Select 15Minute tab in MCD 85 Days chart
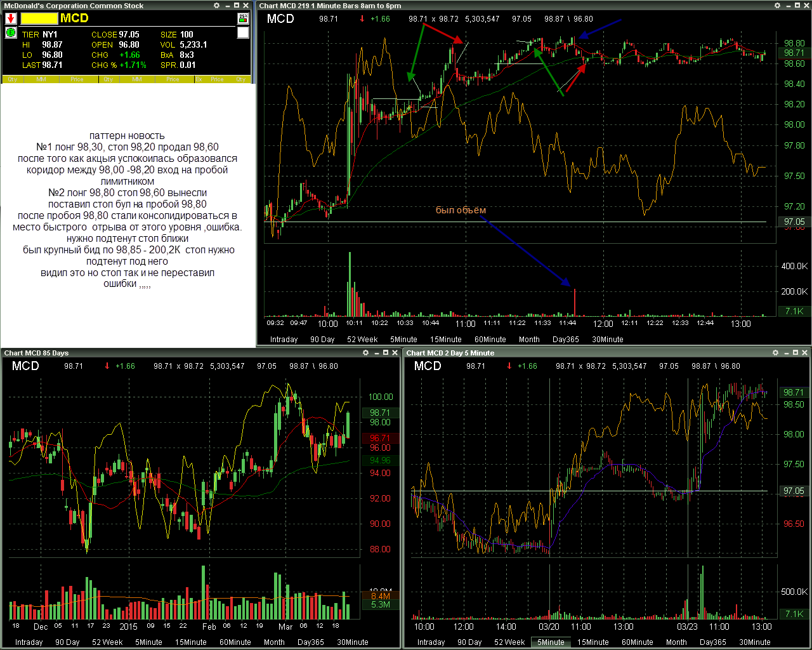 [x=190, y=642]
